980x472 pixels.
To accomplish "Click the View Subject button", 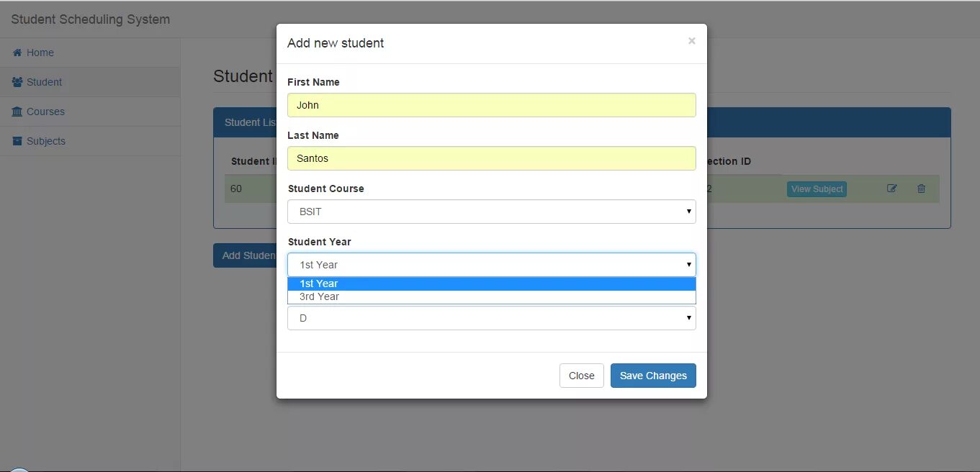I will point(817,189).
